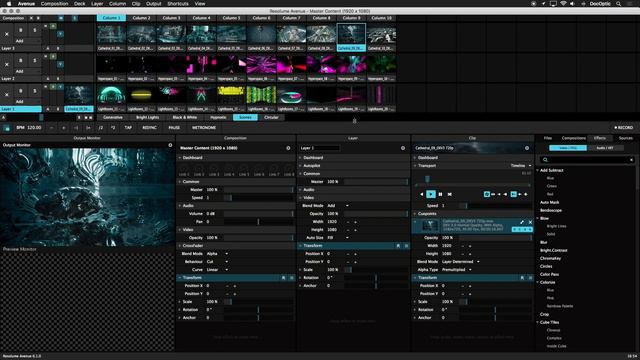Adjust the Composition Master slider
Screen dimensions: 640x360
258,190
